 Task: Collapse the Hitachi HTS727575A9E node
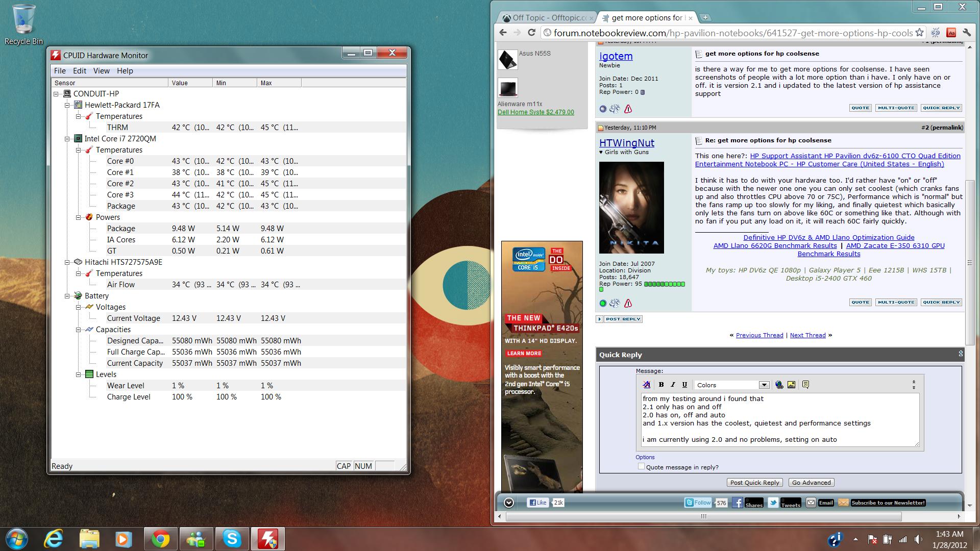click(67, 262)
